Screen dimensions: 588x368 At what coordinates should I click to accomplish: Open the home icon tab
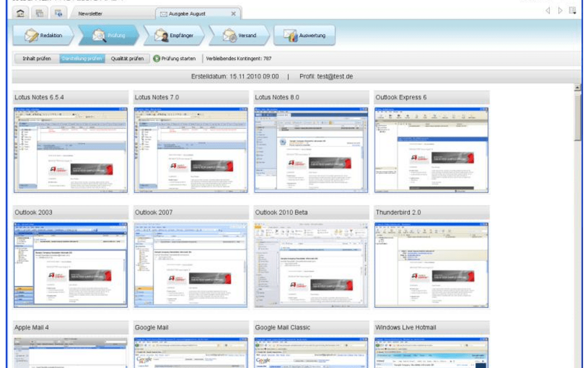(x=20, y=13)
